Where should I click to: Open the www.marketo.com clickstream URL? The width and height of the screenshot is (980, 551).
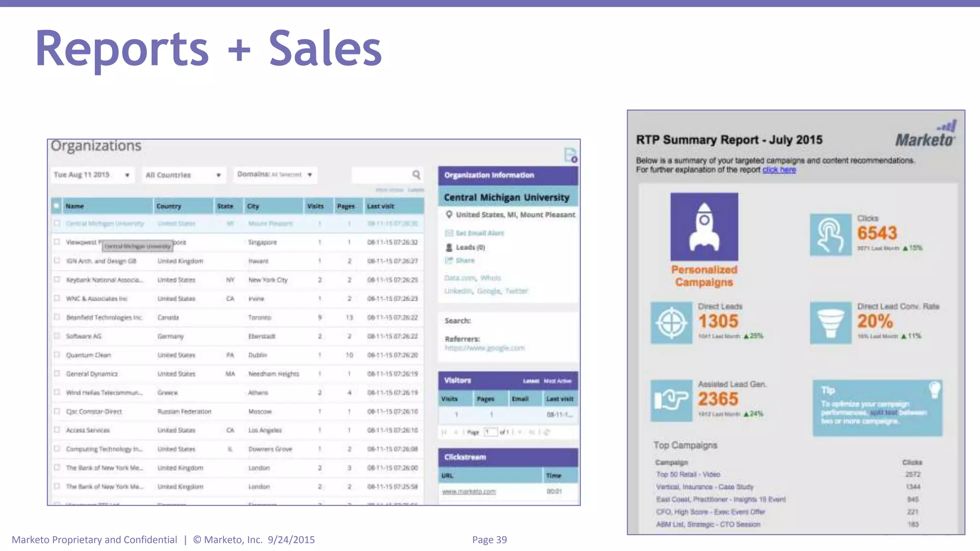[468, 491]
